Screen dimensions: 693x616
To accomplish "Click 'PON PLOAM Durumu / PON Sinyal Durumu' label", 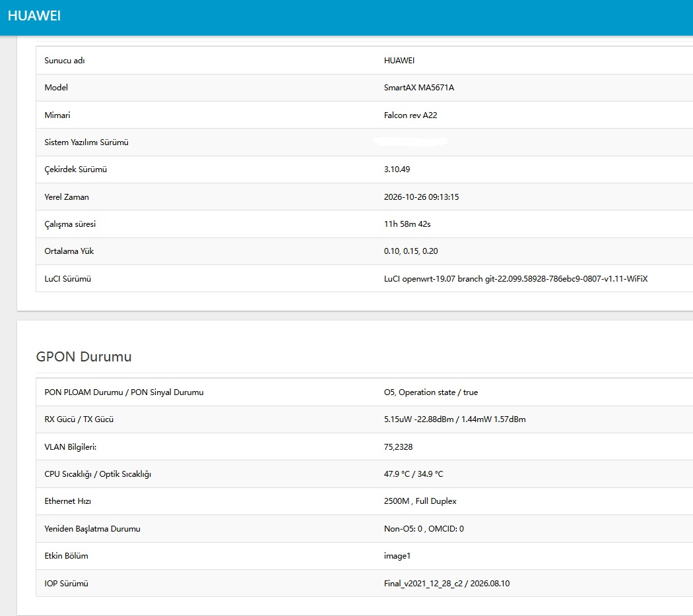I will pos(124,392).
